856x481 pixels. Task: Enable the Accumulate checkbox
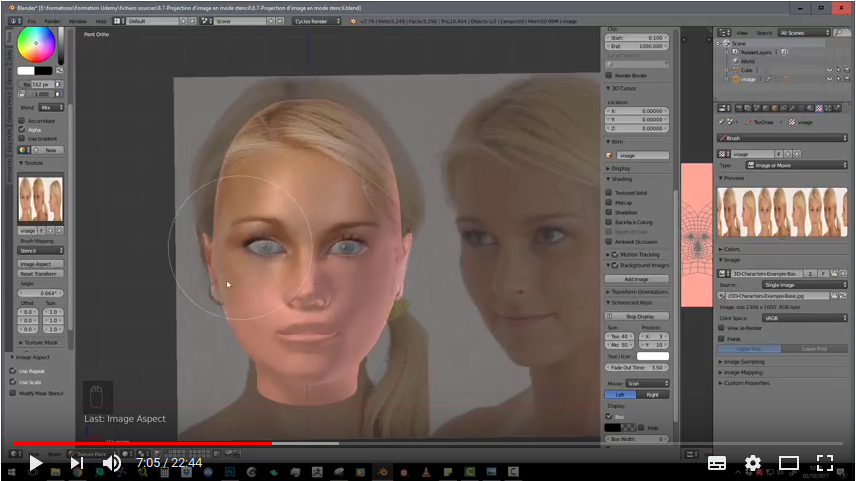[x=22, y=121]
